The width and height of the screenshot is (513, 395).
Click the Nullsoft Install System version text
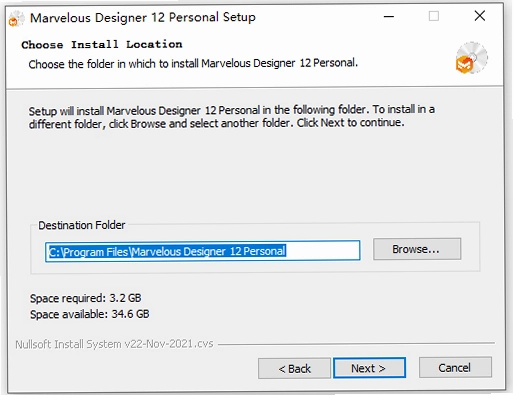pos(114,344)
